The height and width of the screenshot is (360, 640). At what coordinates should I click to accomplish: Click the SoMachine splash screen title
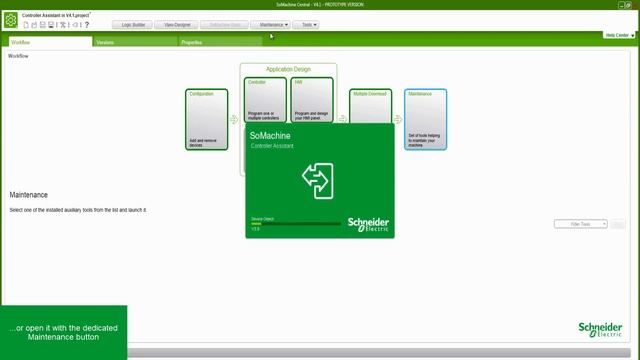pos(270,136)
